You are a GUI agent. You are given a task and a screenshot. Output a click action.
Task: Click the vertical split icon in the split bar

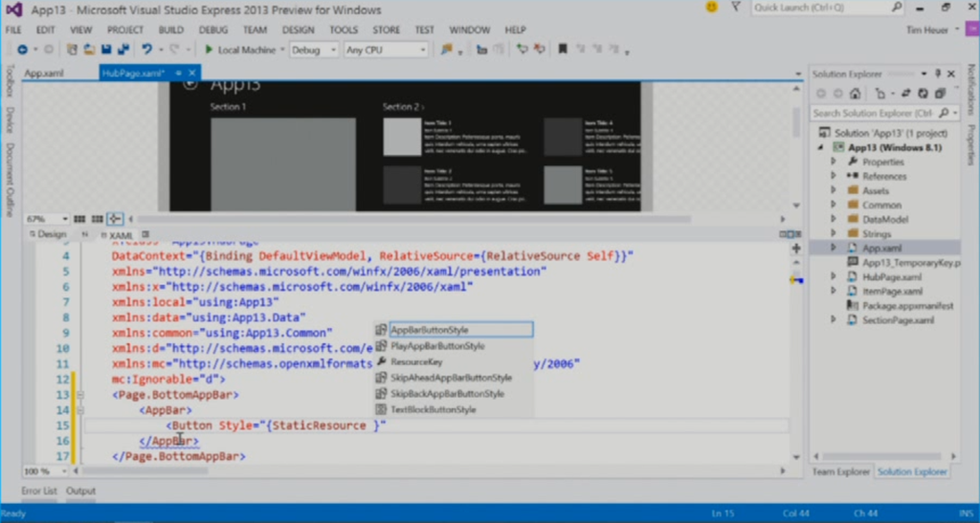coord(783,234)
